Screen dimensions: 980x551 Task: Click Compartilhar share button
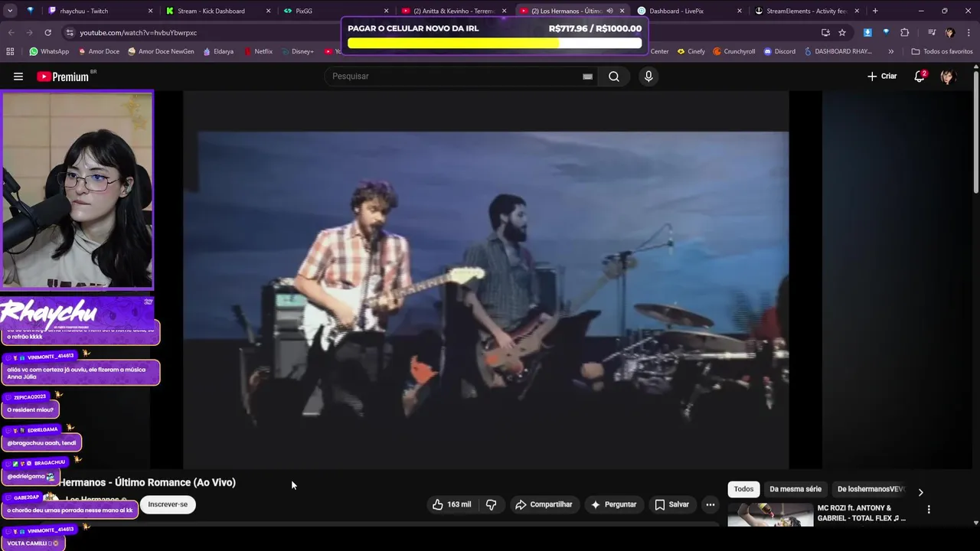pyautogui.click(x=544, y=504)
